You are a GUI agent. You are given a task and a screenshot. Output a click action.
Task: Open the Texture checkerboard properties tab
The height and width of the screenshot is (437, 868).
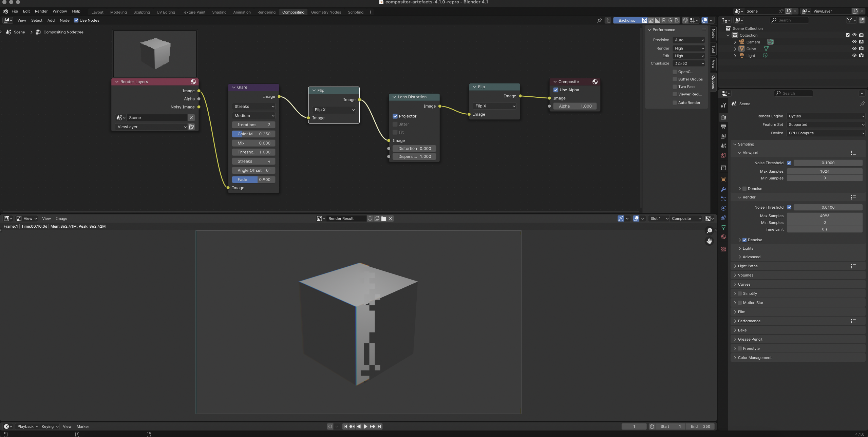point(723,249)
